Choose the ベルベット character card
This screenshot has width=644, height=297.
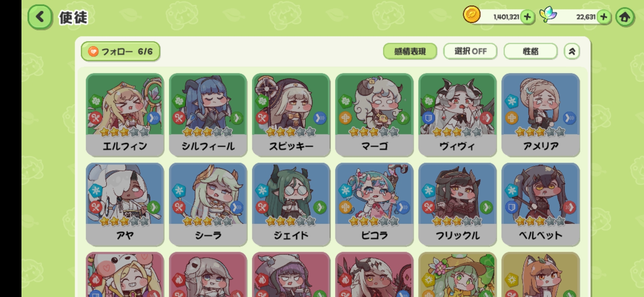pos(541,205)
